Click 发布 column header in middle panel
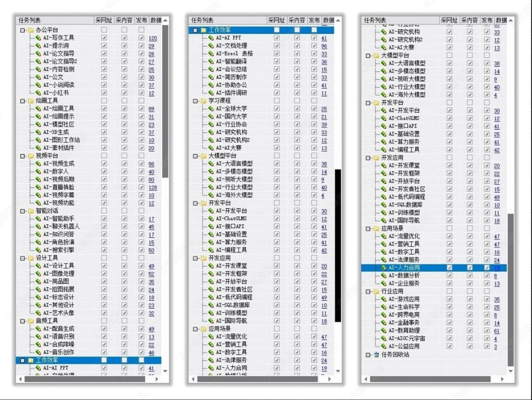 pyautogui.click(x=314, y=20)
